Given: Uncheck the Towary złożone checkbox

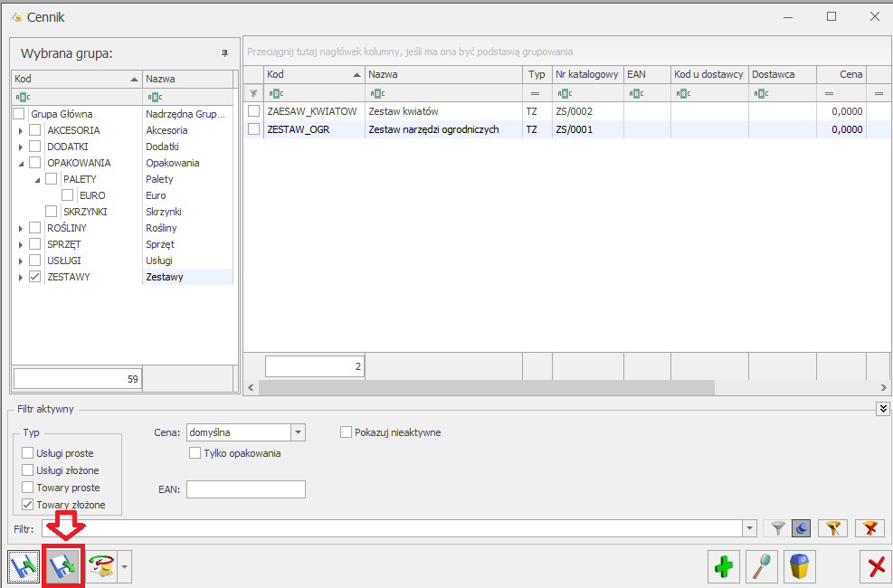Looking at the screenshot, I should point(28,505).
